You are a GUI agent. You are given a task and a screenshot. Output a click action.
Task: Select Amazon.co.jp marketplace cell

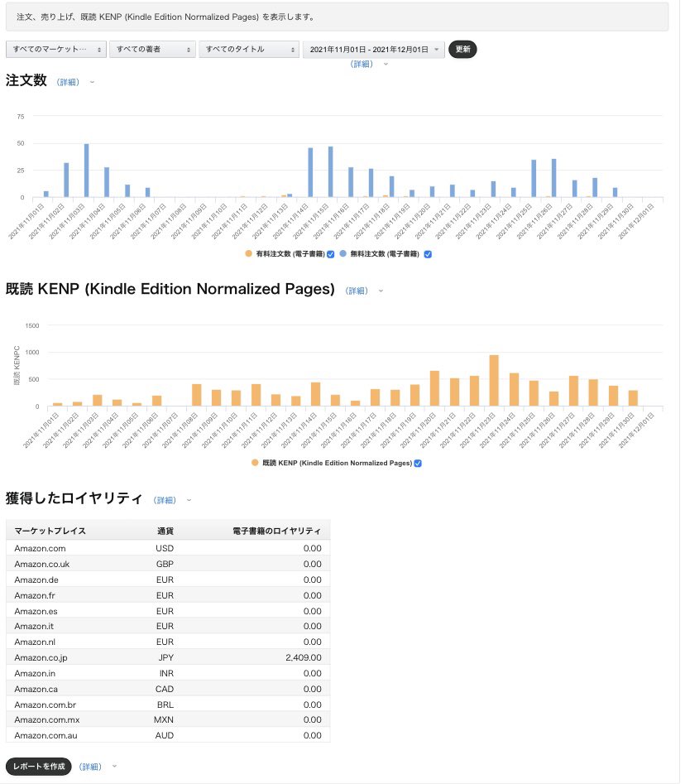(41, 657)
